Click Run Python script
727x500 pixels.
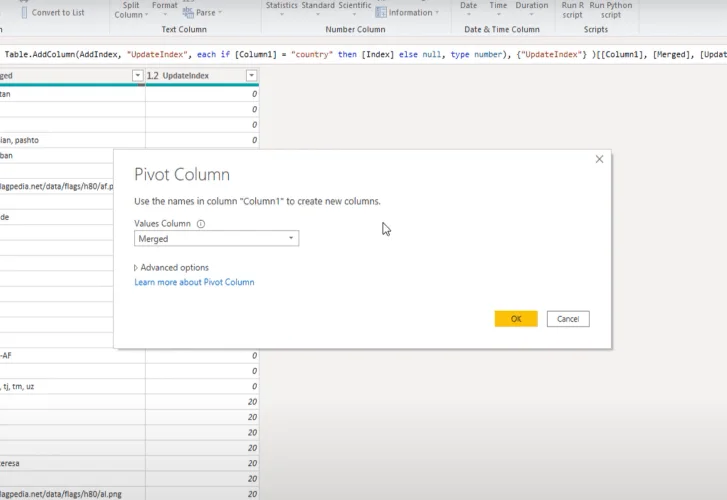point(611,10)
